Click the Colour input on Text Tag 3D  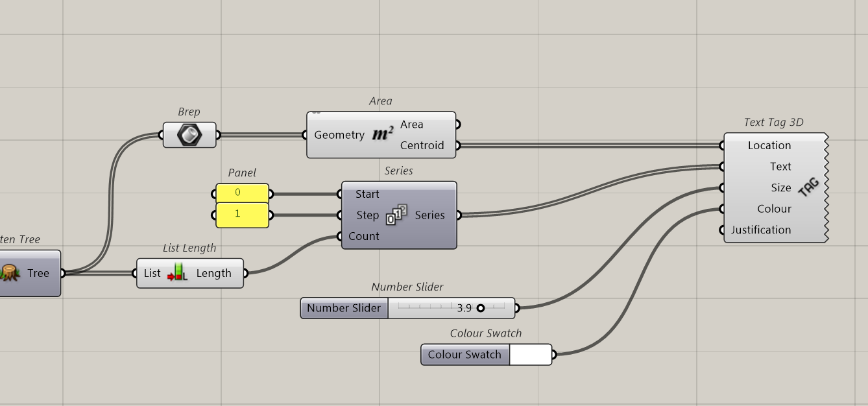click(775, 209)
